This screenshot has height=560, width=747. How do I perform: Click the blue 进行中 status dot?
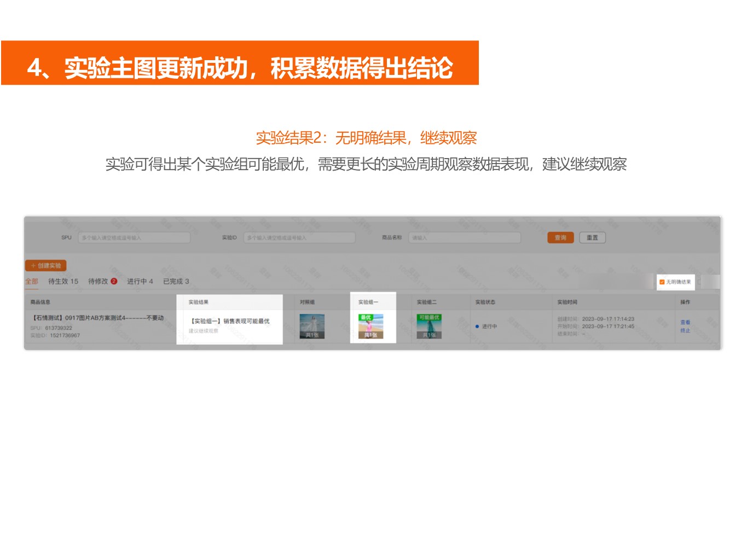(477, 326)
